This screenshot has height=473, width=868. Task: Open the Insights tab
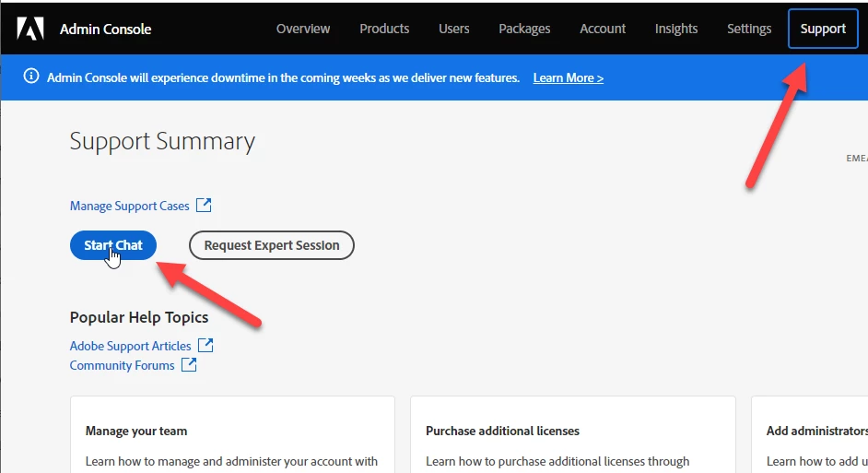[676, 29]
